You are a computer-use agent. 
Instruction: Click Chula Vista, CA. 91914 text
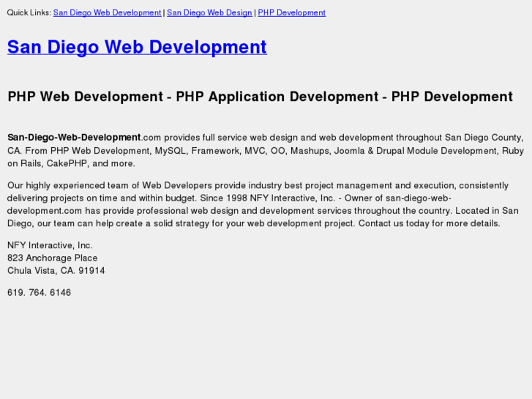[56, 270]
